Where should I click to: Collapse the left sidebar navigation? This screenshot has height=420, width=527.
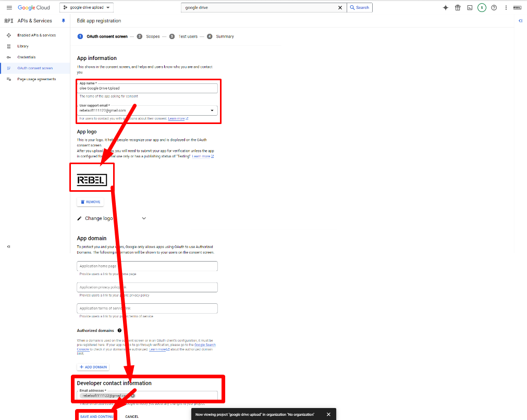click(9, 246)
